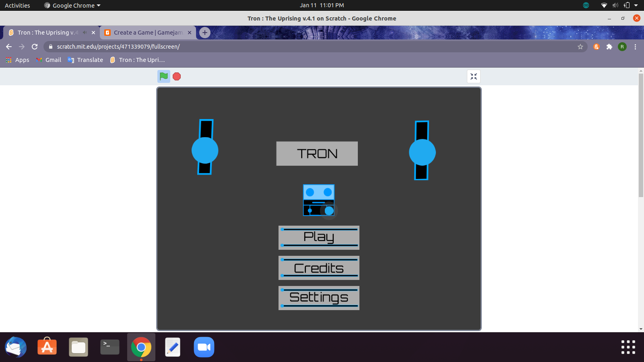Image resolution: width=644 pixels, height=362 pixels.
Task: Open a new browser tab
Action: pyautogui.click(x=205, y=33)
